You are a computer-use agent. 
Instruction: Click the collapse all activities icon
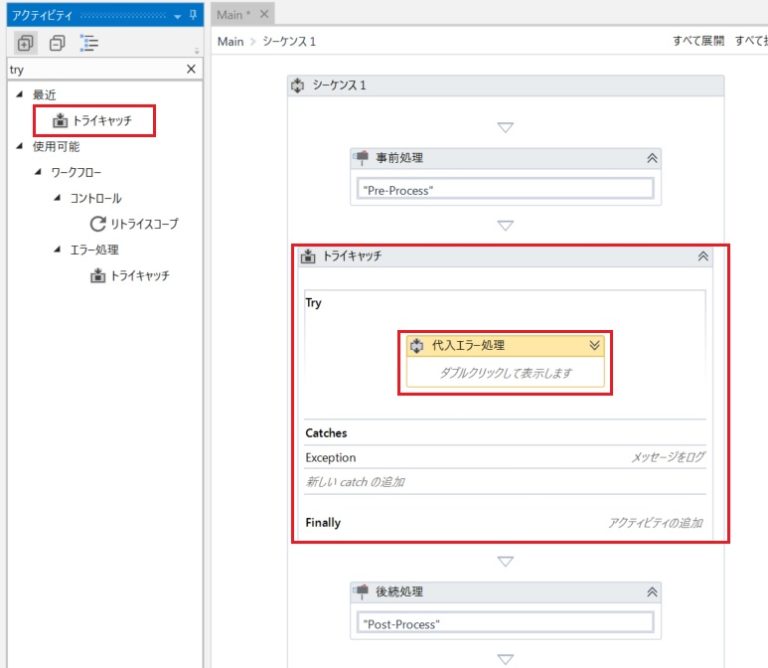(57, 43)
